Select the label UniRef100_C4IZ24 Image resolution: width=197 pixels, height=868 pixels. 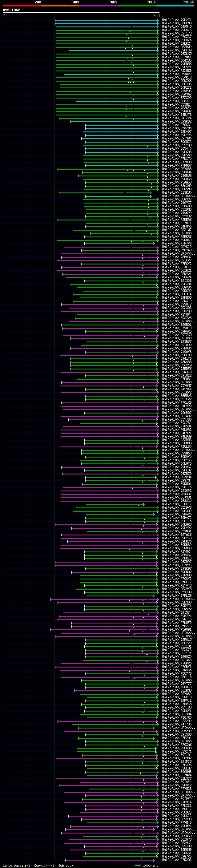tap(176, 118)
